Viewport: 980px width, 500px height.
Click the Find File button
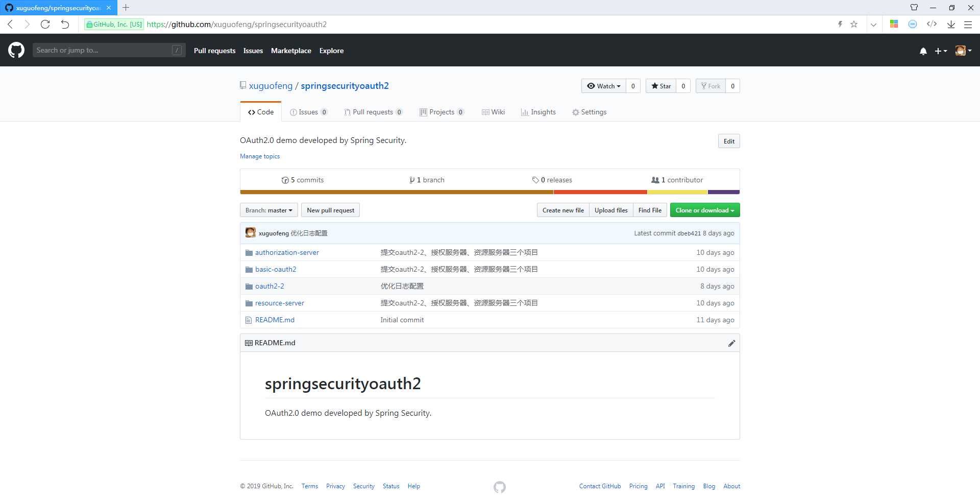click(x=650, y=210)
